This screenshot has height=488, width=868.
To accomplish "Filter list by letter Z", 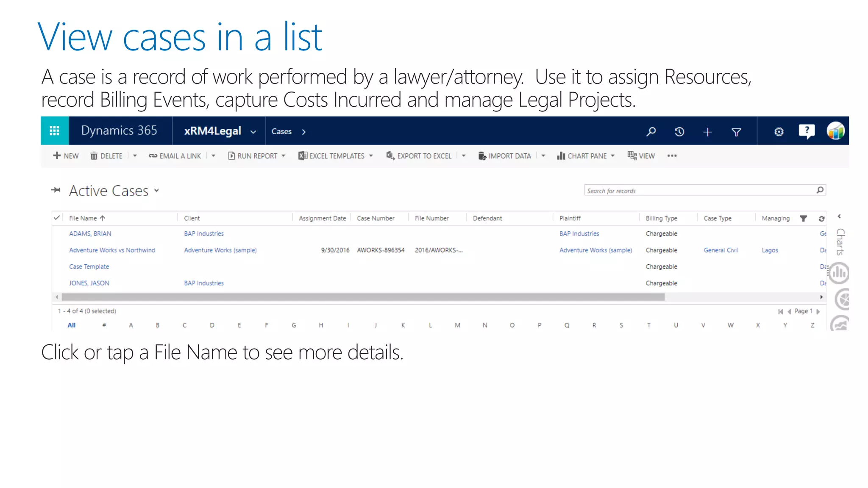I will (812, 325).
